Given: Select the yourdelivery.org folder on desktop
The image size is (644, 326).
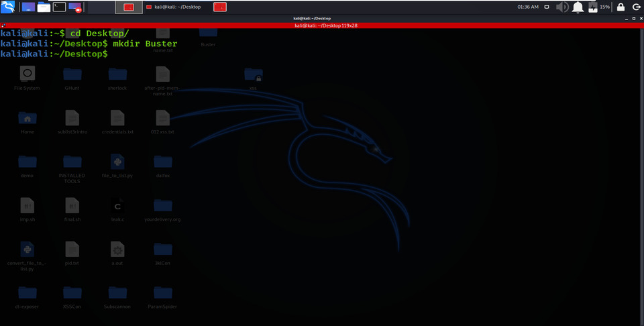Looking at the screenshot, I should [x=162, y=210].
